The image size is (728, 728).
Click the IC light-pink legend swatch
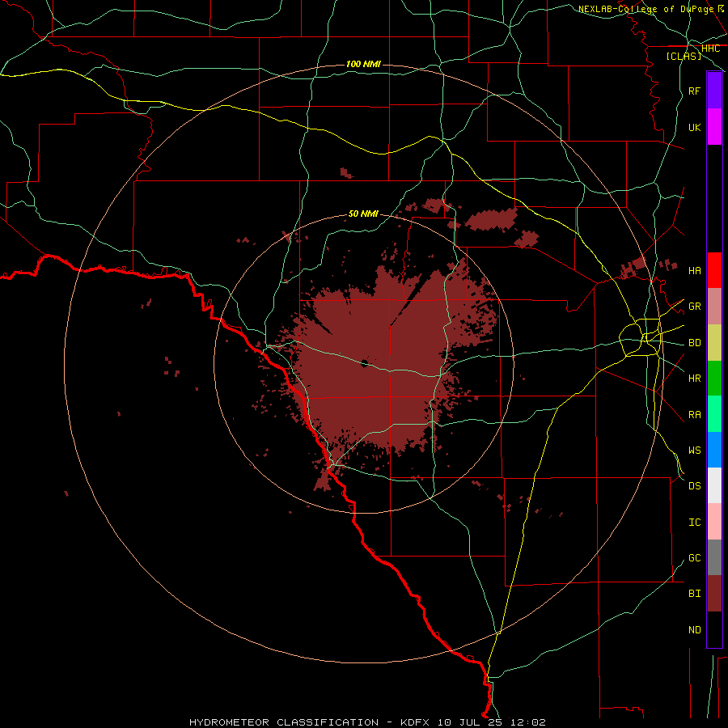pos(714,522)
